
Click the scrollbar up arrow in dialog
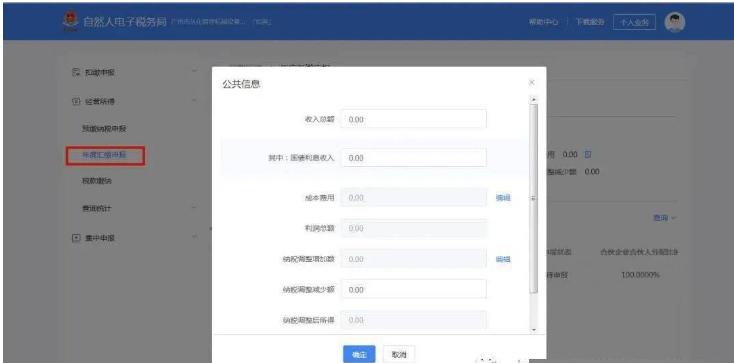[534, 100]
